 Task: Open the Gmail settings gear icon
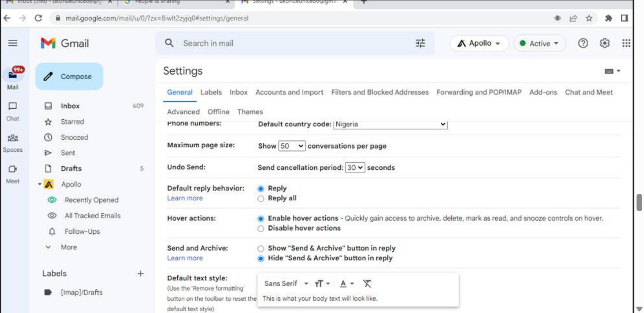pos(604,43)
